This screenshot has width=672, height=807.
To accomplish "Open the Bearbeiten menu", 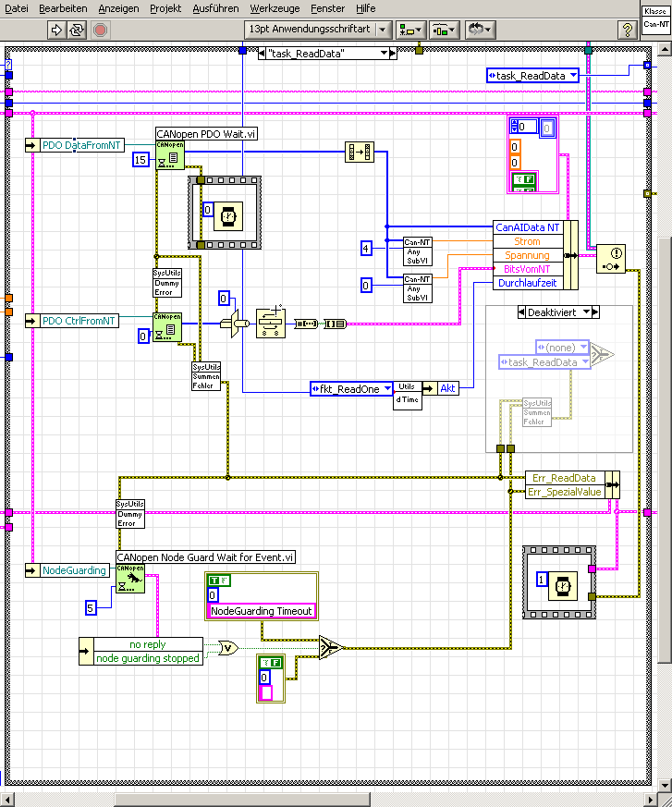I will (63, 8).
